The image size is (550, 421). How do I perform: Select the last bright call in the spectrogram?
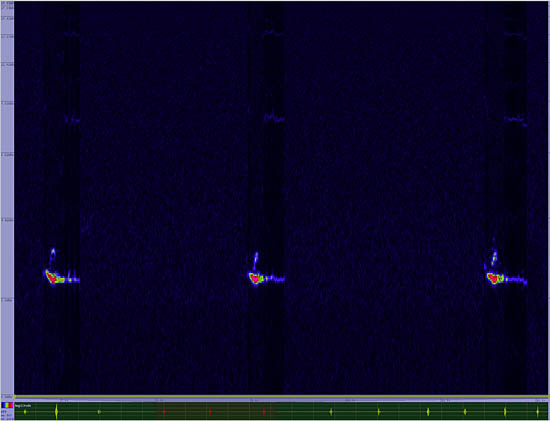tap(495, 278)
